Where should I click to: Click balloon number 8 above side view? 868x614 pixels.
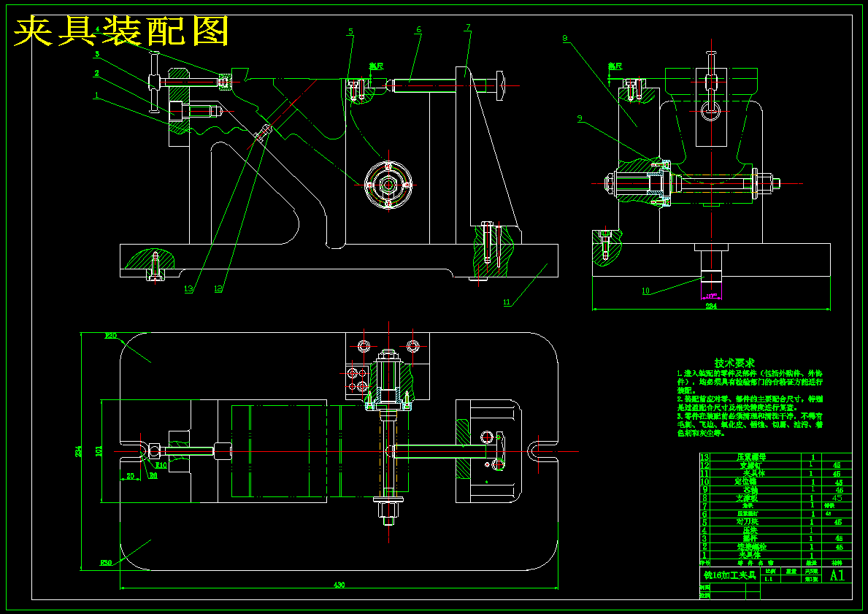pyautogui.click(x=565, y=38)
